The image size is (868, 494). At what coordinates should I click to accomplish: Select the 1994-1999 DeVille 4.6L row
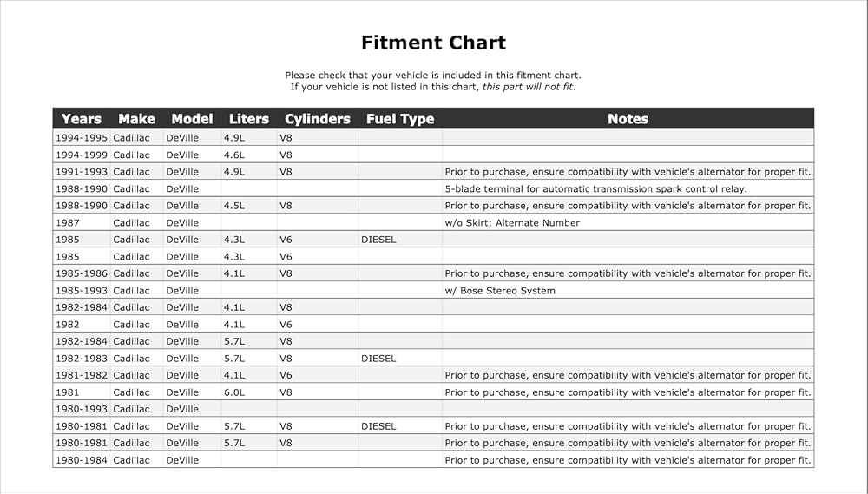[x=433, y=155]
